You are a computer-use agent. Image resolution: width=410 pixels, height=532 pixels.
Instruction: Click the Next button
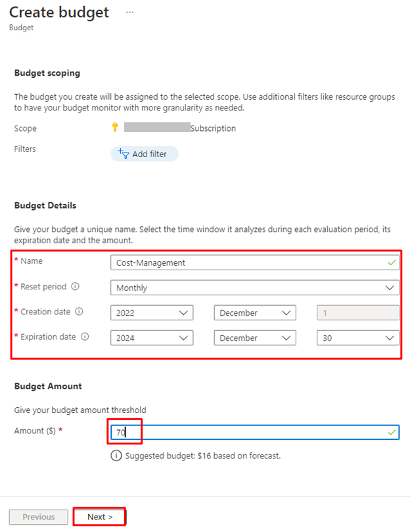point(99,516)
